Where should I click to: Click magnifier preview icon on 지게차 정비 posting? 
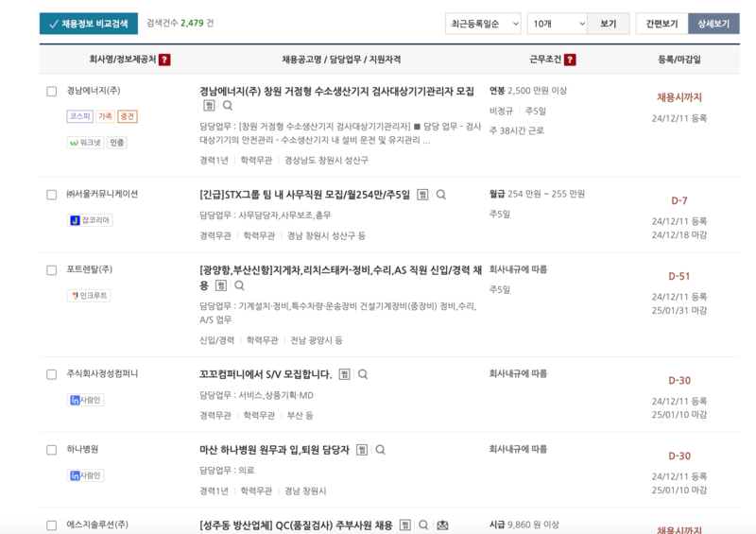tap(239, 285)
